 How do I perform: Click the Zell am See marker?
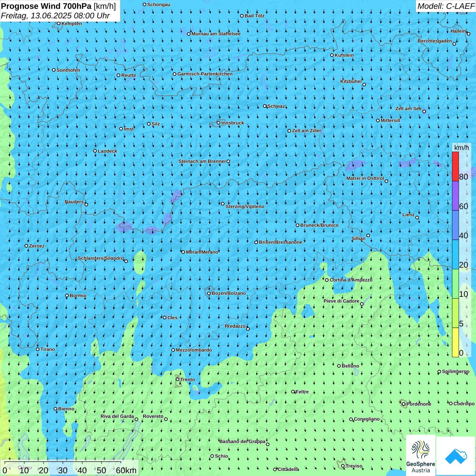coord(424,111)
